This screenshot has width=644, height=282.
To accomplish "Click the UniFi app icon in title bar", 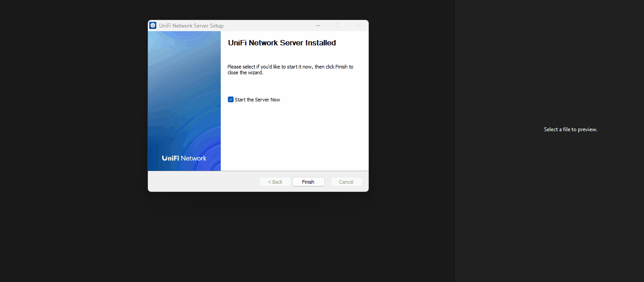I will (x=153, y=25).
